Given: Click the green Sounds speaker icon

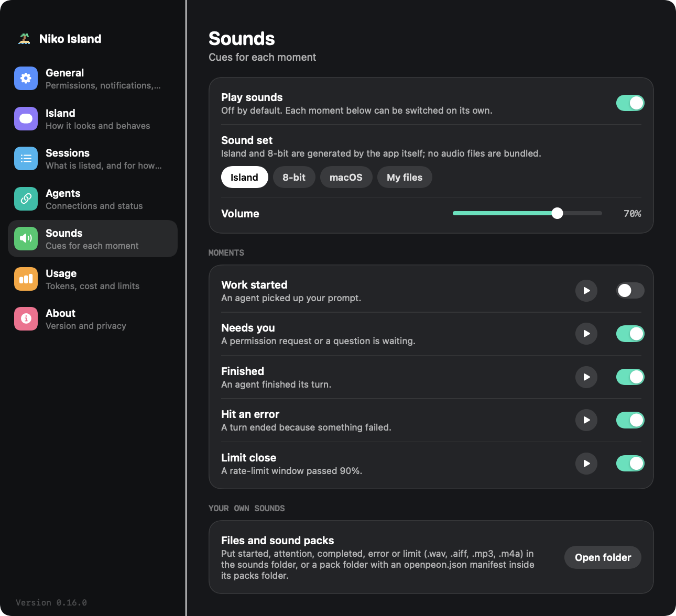Looking at the screenshot, I should [26, 239].
